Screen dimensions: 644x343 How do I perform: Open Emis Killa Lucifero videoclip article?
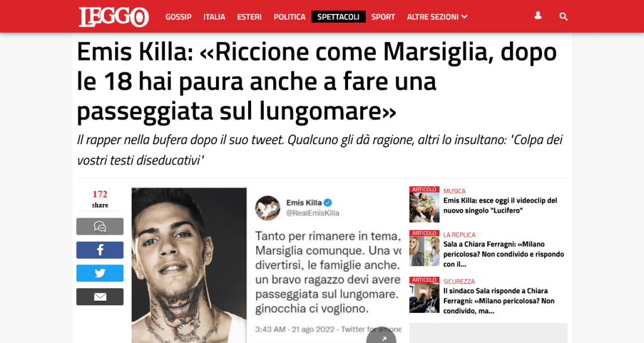[500, 205]
